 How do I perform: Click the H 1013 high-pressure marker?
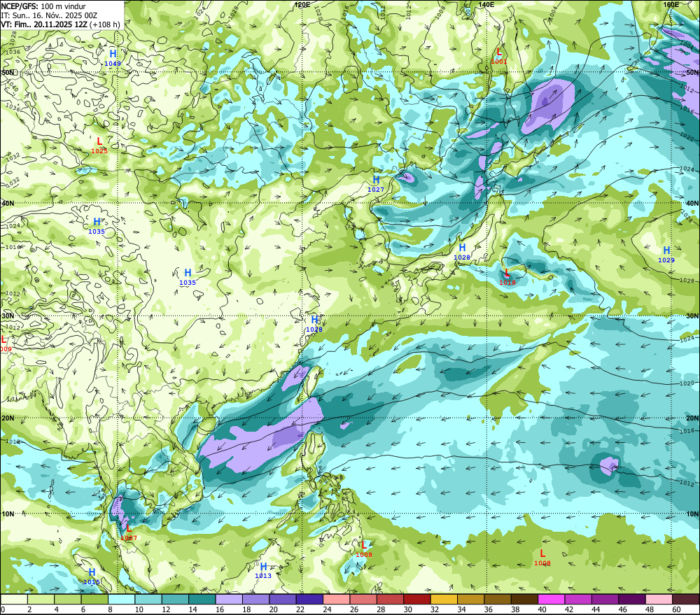(x=263, y=571)
